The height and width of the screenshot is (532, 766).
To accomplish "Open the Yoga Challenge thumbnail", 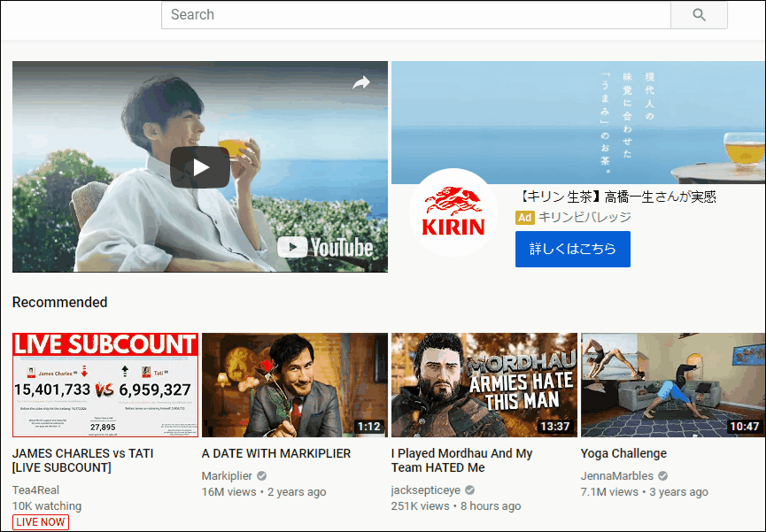I will [x=673, y=385].
